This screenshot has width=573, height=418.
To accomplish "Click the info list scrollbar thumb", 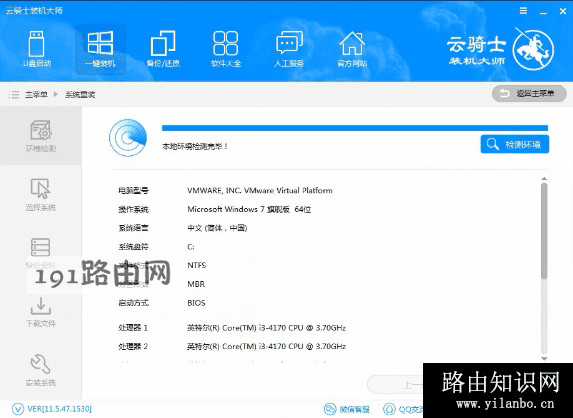I will tap(544, 231).
